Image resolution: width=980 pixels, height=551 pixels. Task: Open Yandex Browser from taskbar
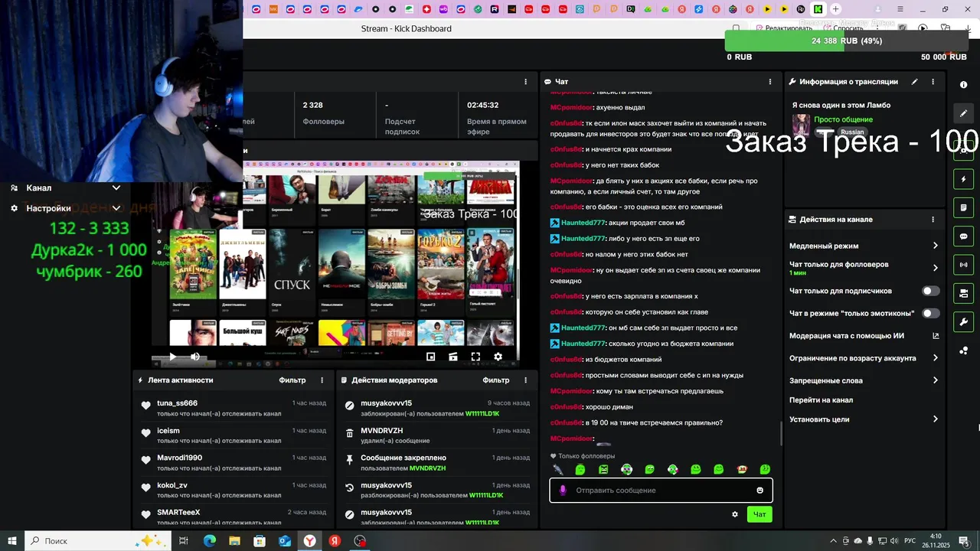tap(309, 541)
